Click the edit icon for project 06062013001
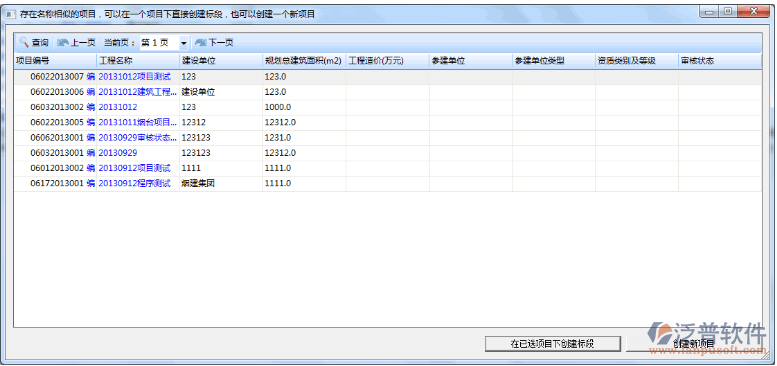 91,138
